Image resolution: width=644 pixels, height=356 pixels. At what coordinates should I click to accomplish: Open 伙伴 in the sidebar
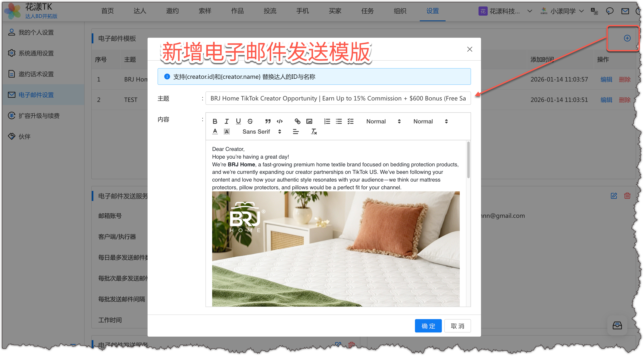[43, 137]
